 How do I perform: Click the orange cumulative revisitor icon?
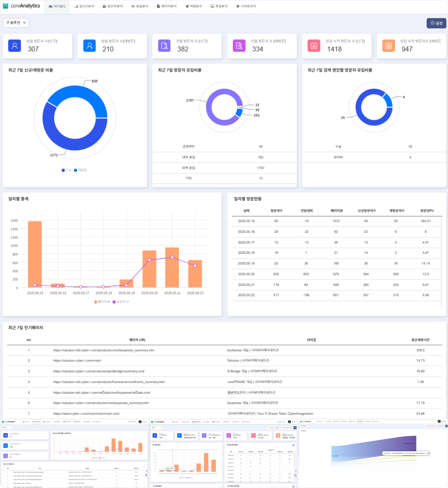(x=389, y=46)
